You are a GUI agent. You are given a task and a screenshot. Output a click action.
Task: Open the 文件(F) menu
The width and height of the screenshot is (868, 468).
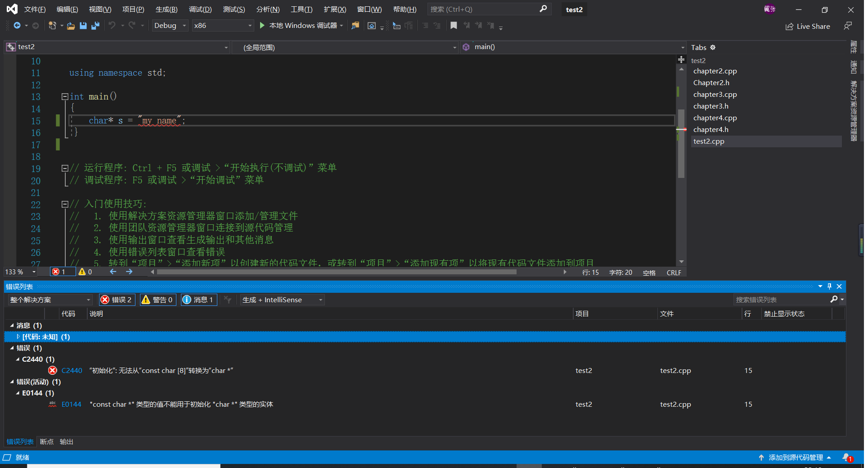[x=35, y=9]
